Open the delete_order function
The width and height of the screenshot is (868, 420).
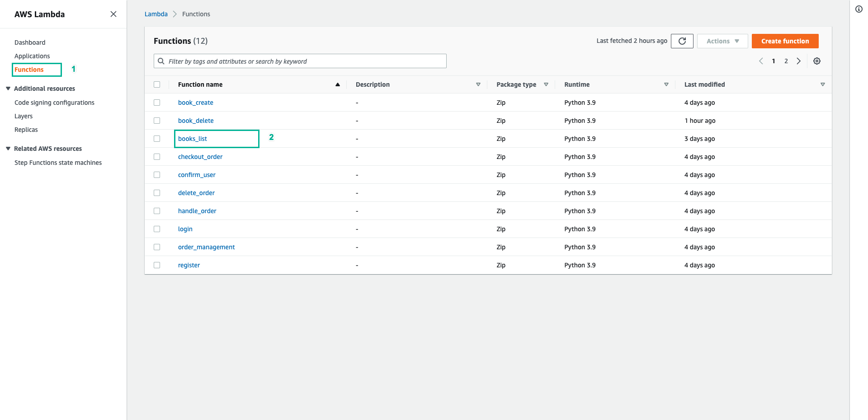pyautogui.click(x=196, y=193)
